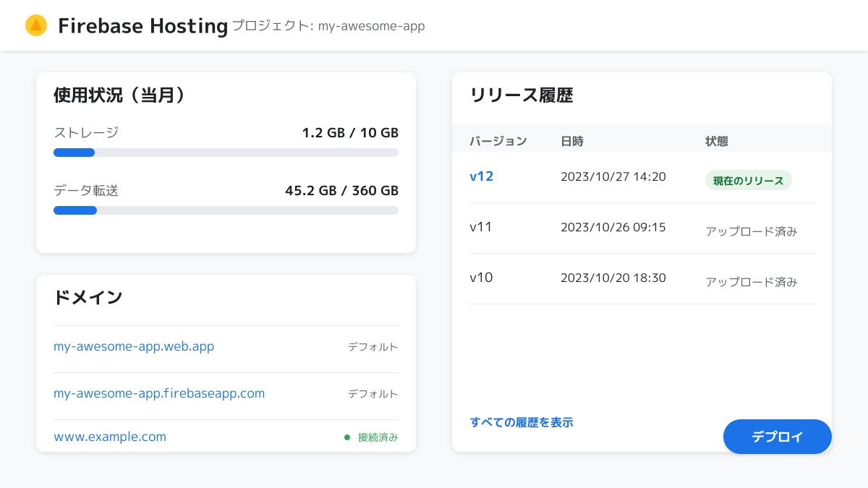This screenshot has height=488, width=868.
Task: Click the project name my-awesome-app
Action: pos(372,26)
